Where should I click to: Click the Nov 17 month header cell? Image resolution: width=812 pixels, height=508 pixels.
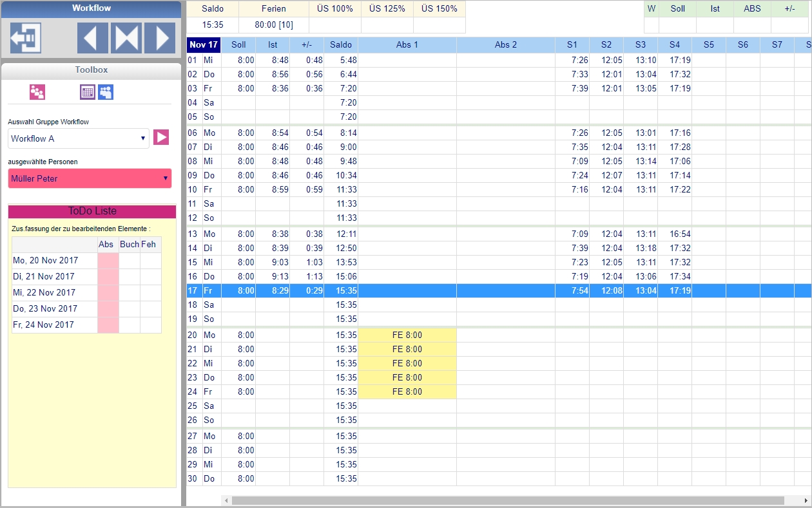(204, 45)
